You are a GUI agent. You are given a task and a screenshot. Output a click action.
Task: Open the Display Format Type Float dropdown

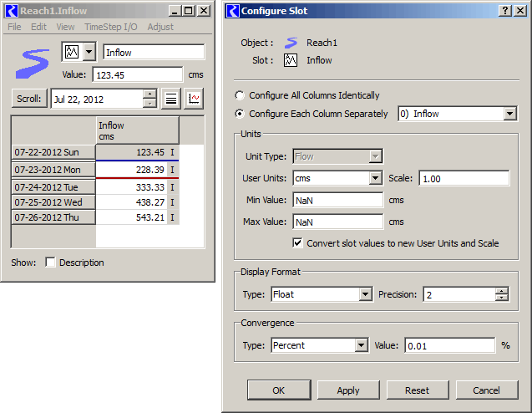[x=322, y=294]
